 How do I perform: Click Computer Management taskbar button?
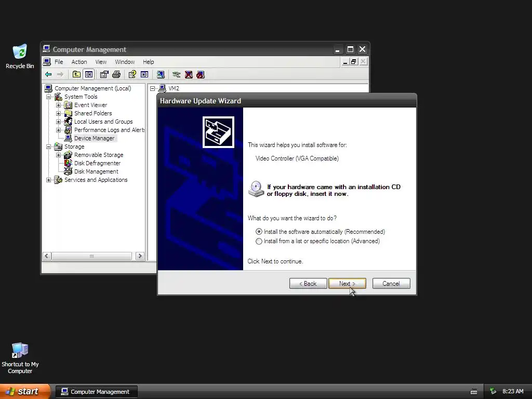(96, 392)
